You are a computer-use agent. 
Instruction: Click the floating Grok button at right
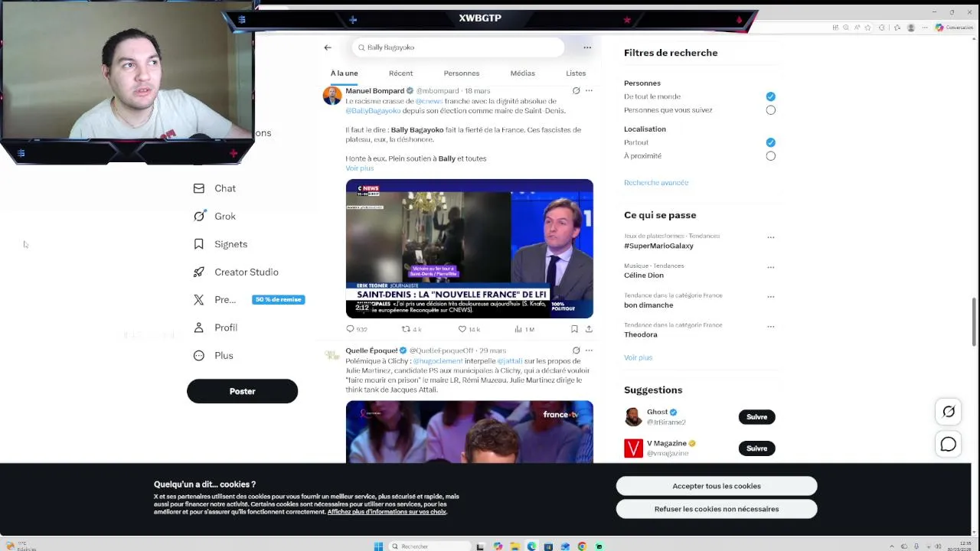[x=949, y=412]
